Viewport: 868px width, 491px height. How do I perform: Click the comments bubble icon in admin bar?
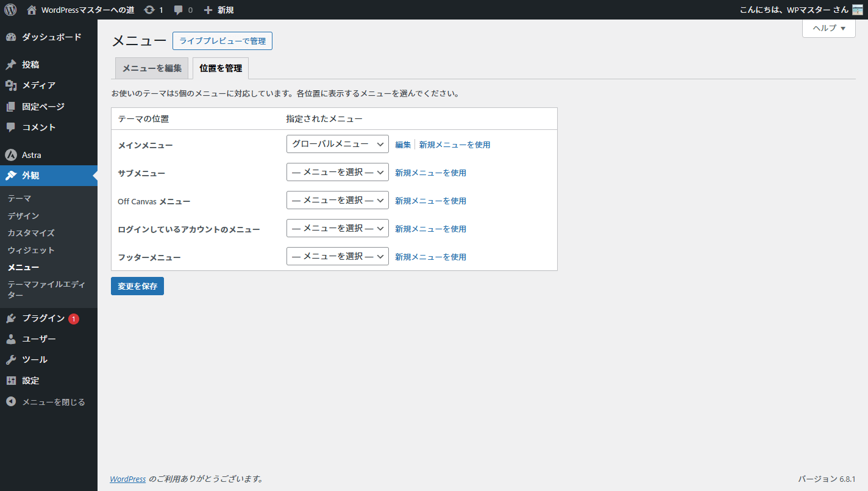(179, 10)
